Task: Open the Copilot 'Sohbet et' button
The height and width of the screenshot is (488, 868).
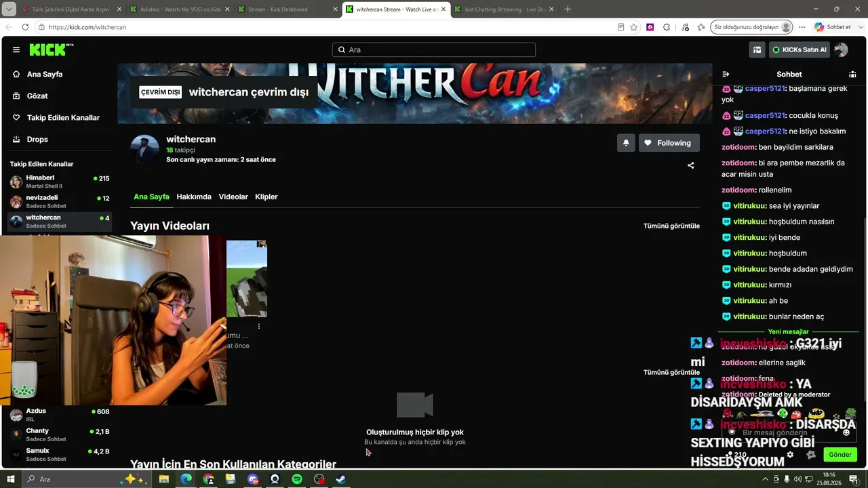Action: 833,27
